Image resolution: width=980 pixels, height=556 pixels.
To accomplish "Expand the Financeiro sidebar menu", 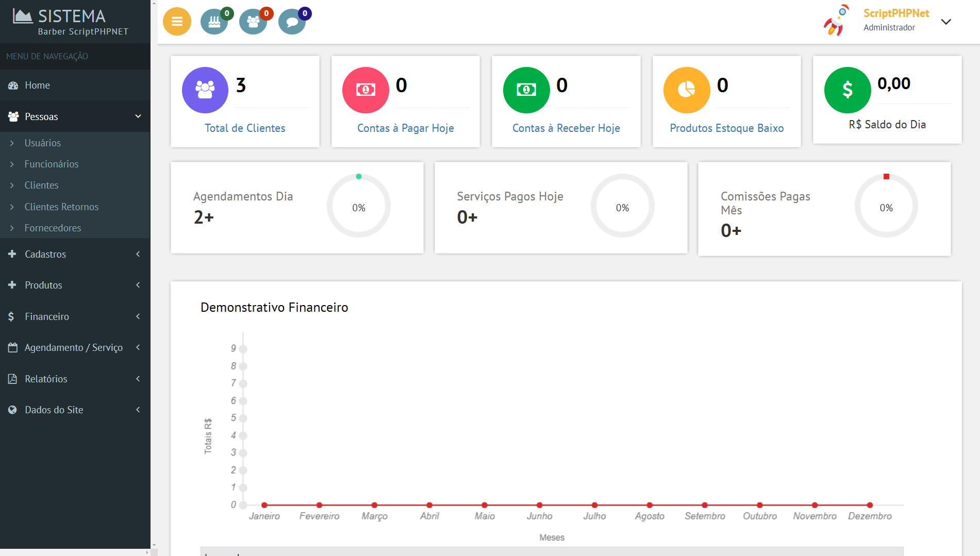I will (75, 316).
